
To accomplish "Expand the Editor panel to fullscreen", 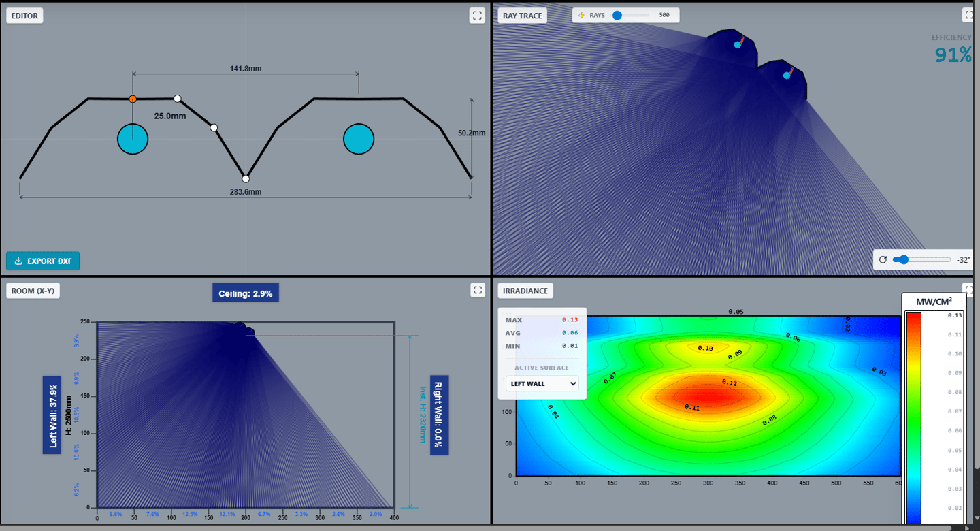I will pyautogui.click(x=477, y=16).
